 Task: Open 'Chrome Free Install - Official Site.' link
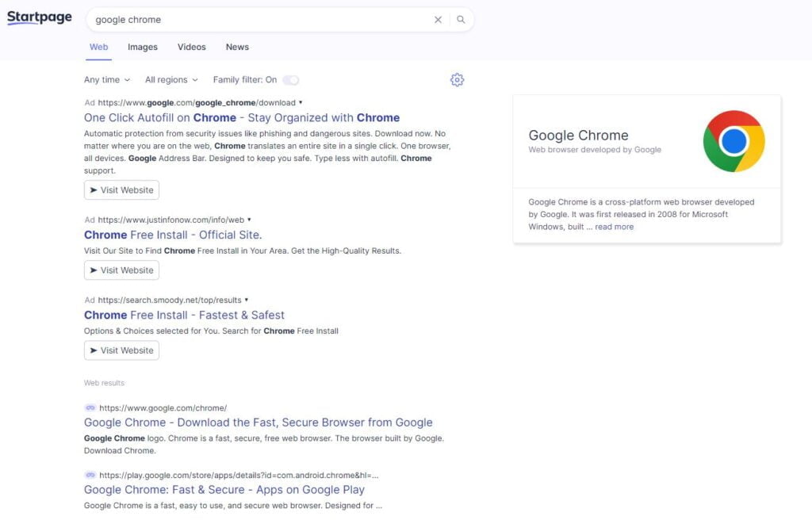tap(173, 235)
